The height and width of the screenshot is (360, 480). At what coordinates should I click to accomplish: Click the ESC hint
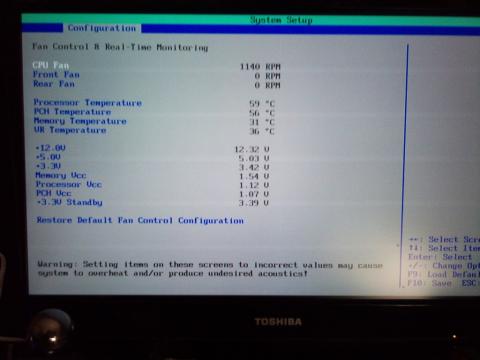(x=470, y=283)
